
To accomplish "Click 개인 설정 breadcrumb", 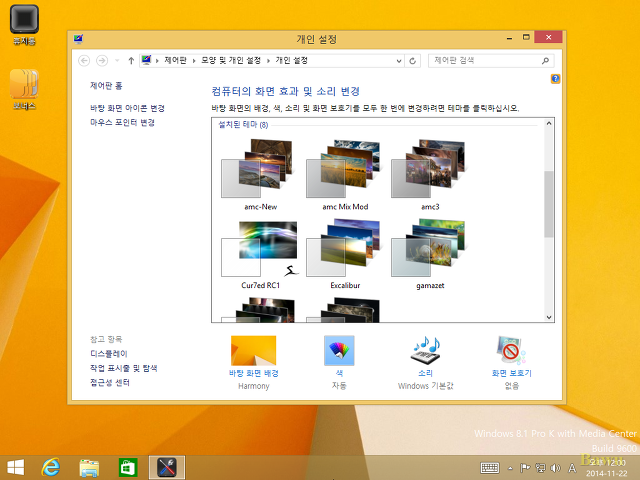I will 291,60.
